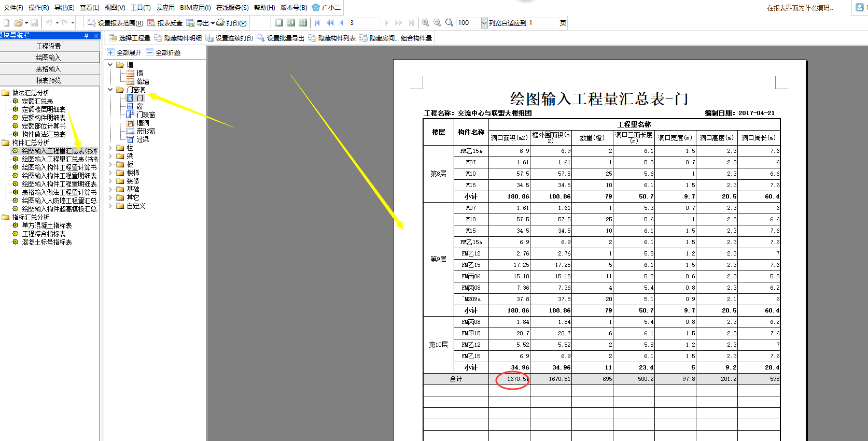This screenshot has width=868, height=441.
Task: Open the 定额汇总表 report
Action: 37,101
